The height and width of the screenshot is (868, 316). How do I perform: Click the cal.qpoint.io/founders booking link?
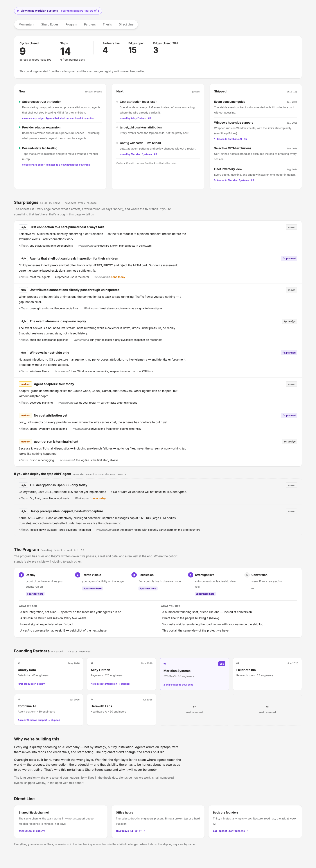(x=230, y=831)
